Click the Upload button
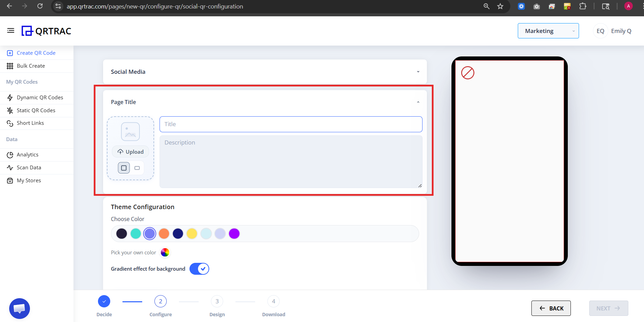This screenshot has width=644, height=322. [130, 151]
